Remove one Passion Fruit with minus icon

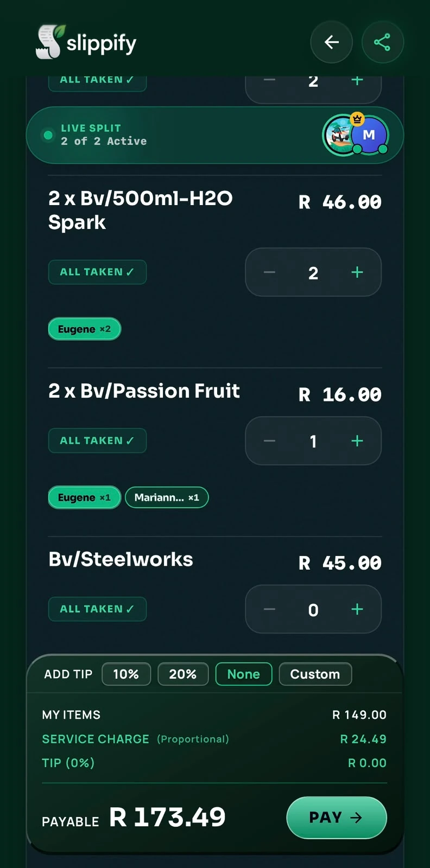[x=269, y=441]
